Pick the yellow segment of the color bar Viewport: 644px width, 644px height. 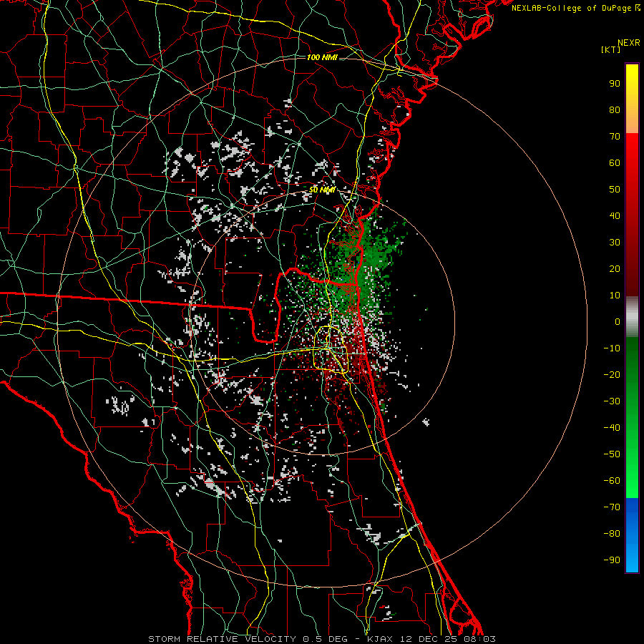(x=632, y=99)
